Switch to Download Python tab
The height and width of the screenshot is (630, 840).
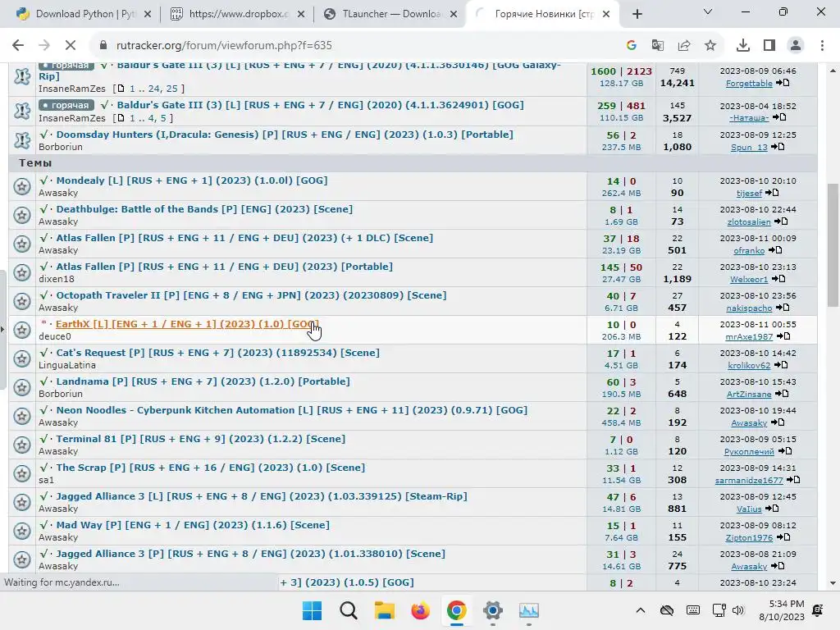[x=84, y=14]
